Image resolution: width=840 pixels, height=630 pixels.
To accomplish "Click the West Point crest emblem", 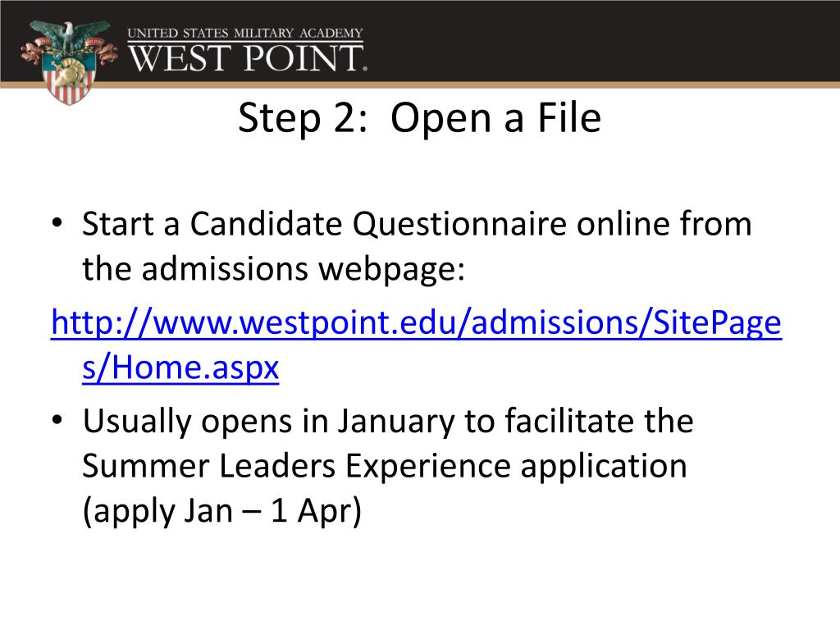I will click(x=69, y=62).
